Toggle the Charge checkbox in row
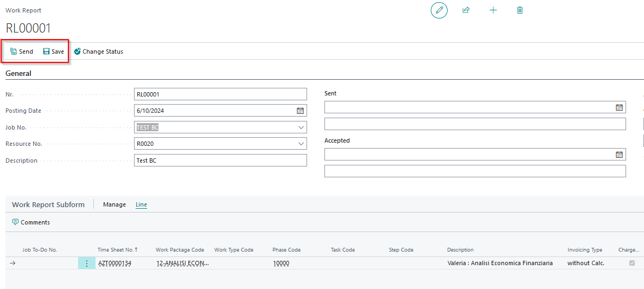 (632, 263)
